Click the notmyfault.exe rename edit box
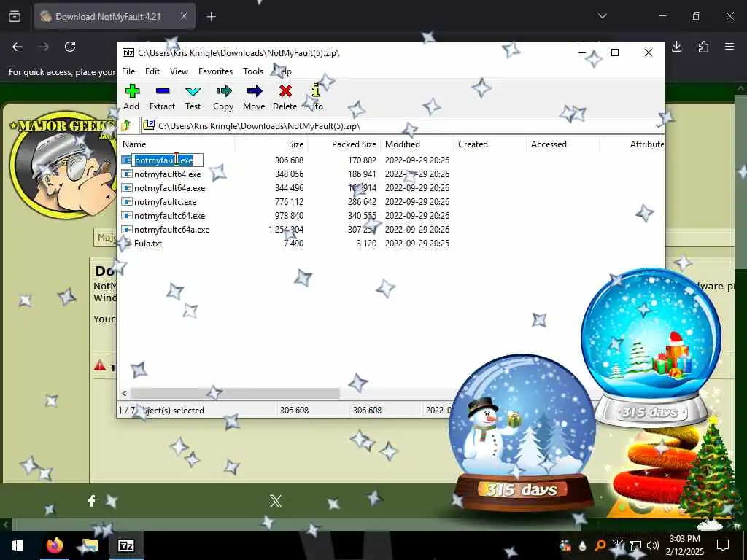747x560 pixels. point(167,160)
